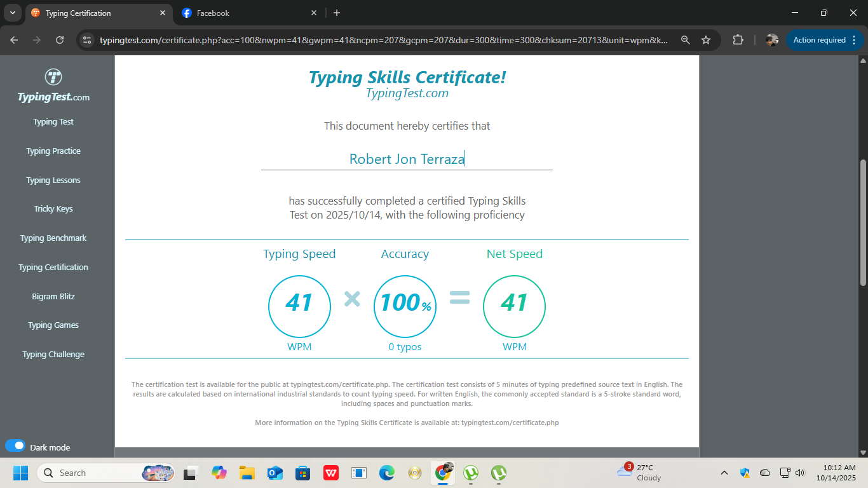
Task: Click the green Net Speed 41 circle
Action: 514,306
